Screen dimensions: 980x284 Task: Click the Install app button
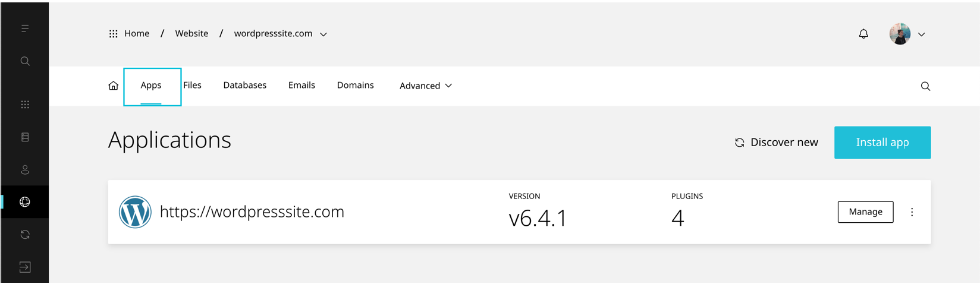882,143
